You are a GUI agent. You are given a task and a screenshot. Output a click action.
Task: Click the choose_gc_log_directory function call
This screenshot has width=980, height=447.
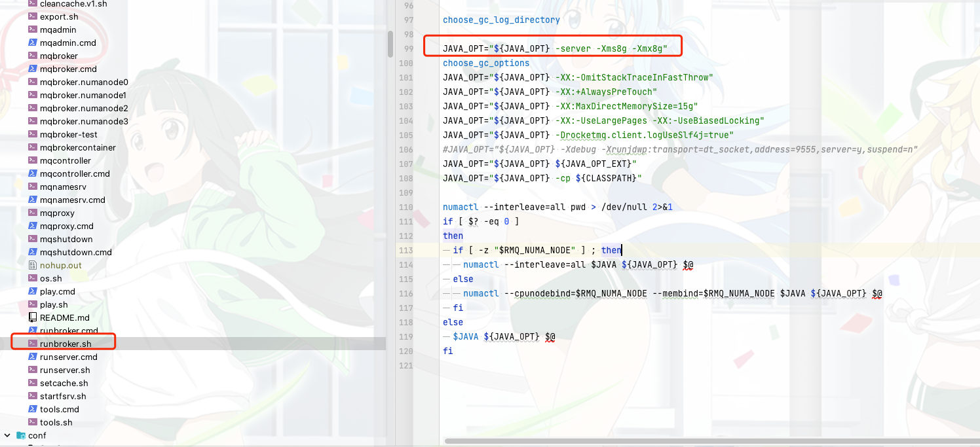[x=501, y=20]
